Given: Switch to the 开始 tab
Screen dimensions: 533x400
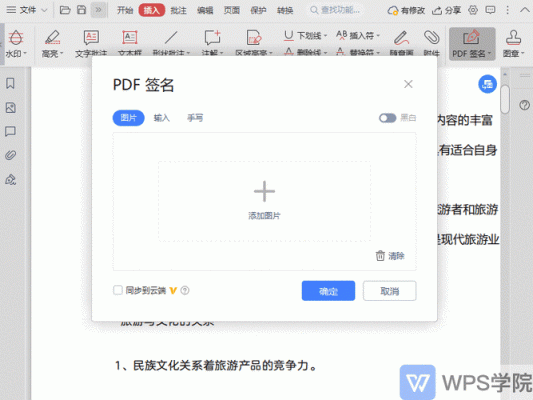Looking at the screenshot, I should (x=125, y=10).
